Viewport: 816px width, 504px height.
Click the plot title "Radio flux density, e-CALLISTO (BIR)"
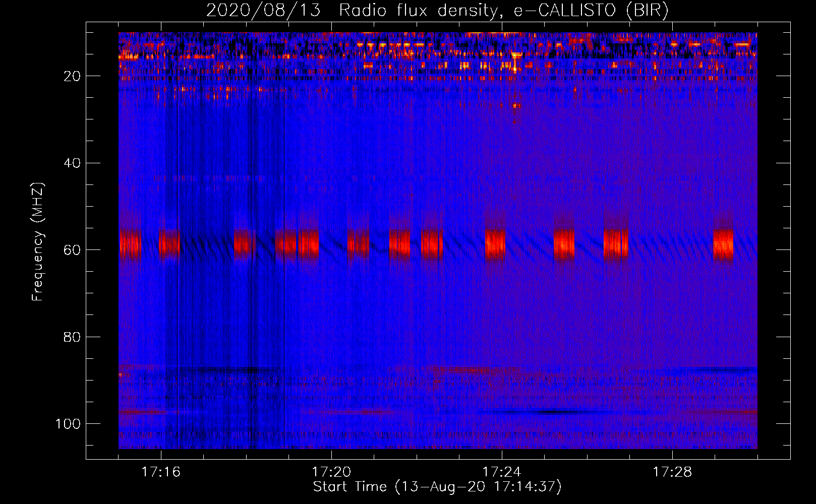504,10
